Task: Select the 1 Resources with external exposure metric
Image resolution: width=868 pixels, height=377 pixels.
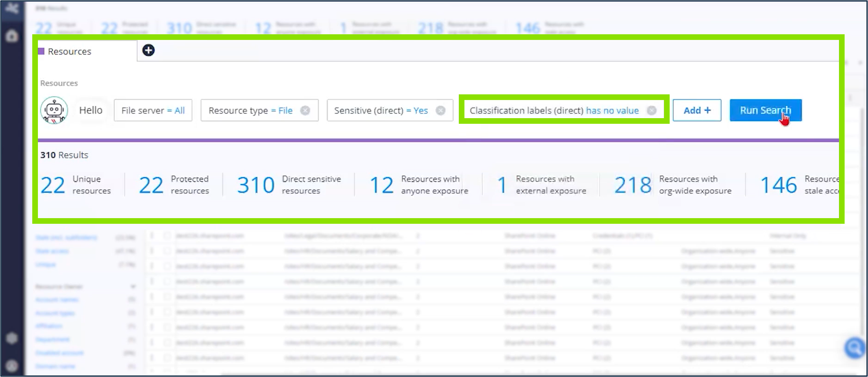Action: pos(542,185)
